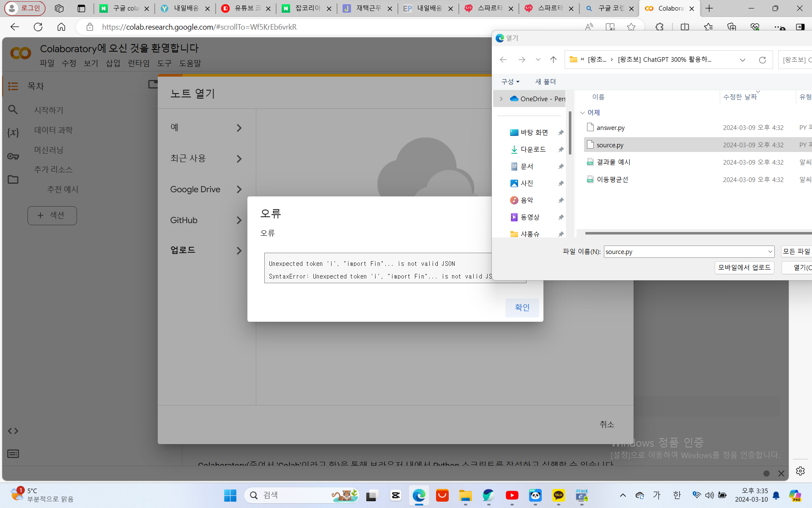812x508 pixels.
Task: Open the 파일 menu in Colab
Action: (x=47, y=63)
